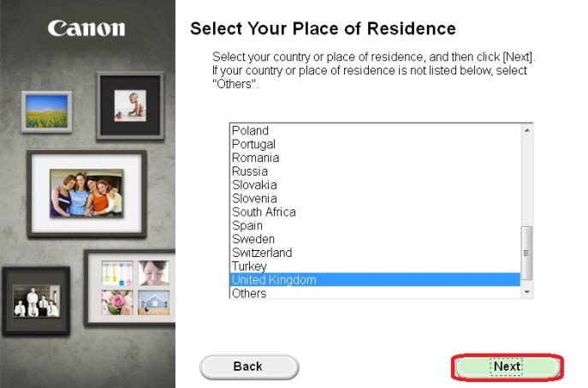Pick Slovakia from the country list
The width and height of the screenshot is (588, 388).
click(254, 185)
